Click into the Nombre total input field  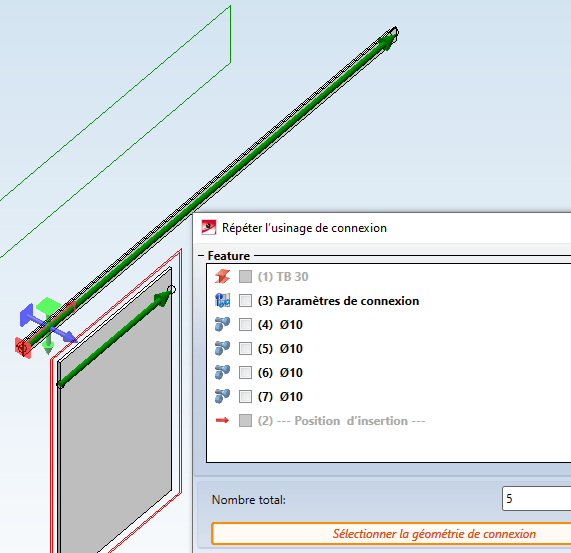pos(536,498)
